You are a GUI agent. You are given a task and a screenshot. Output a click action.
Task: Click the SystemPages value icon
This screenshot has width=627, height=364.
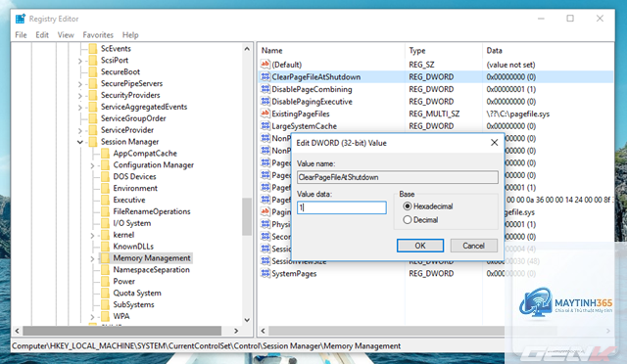(265, 274)
